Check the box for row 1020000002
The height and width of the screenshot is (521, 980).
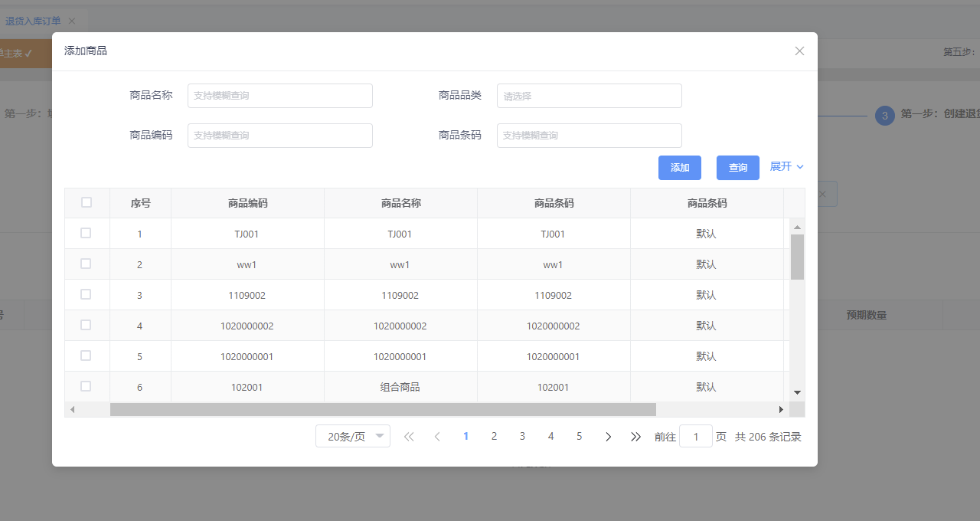tap(86, 325)
